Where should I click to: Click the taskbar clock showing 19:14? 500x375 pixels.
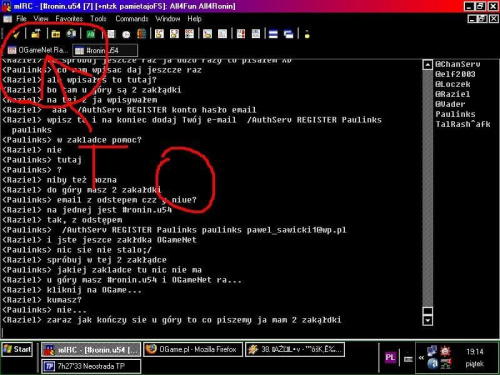click(475, 352)
